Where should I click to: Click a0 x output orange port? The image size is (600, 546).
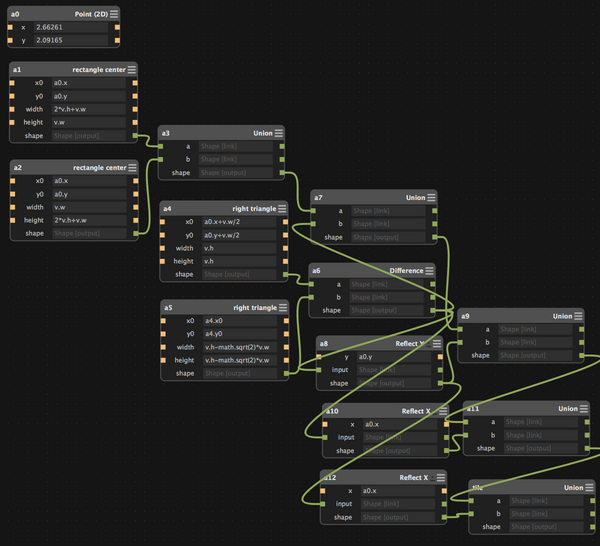pyautogui.click(x=117, y=27)
